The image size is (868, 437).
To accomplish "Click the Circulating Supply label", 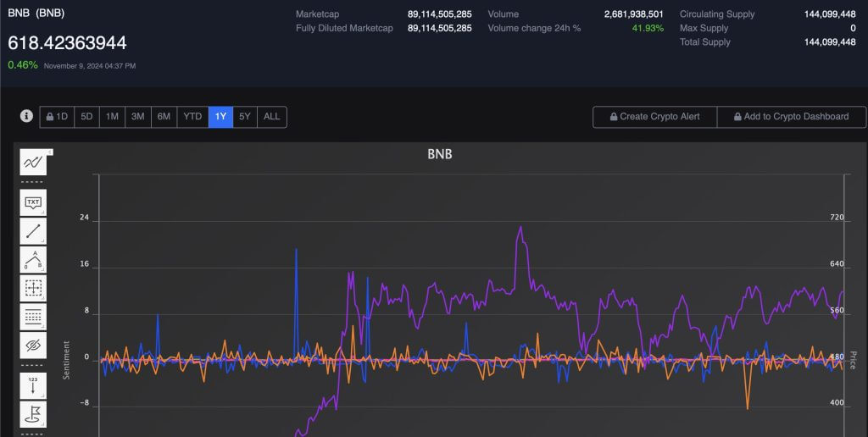I will coord(717,14).
